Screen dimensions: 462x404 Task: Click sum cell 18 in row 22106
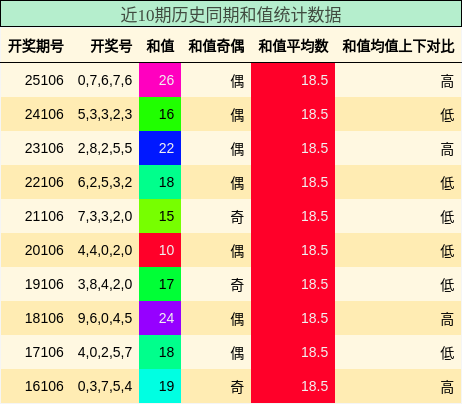click(160, 182)
